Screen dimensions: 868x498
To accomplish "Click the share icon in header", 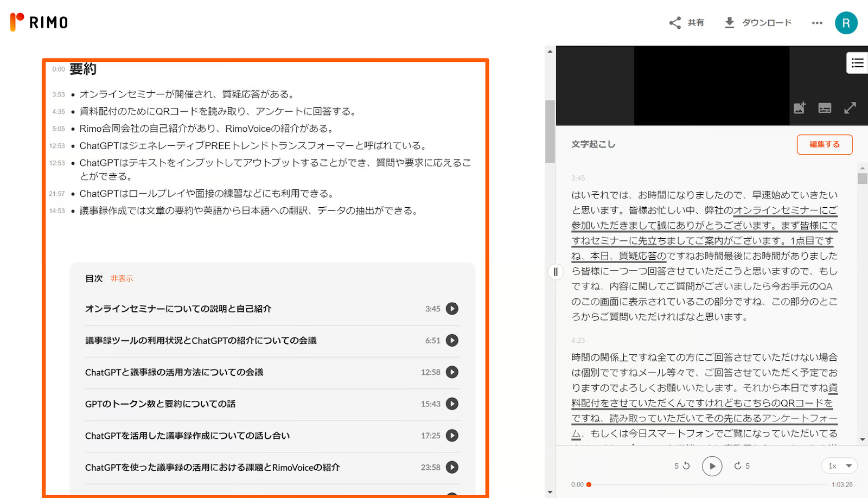I will 675,23.
